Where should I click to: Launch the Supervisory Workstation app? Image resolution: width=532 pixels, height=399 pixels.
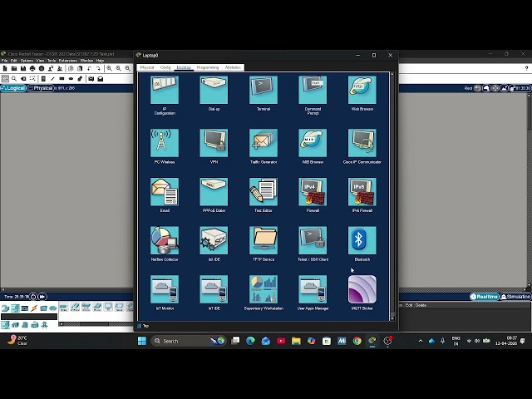click(264, 289)
